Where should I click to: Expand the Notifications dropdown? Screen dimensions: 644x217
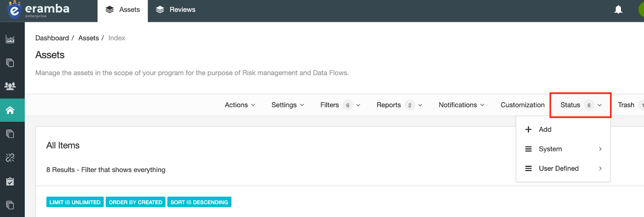[x=461, y=105]
